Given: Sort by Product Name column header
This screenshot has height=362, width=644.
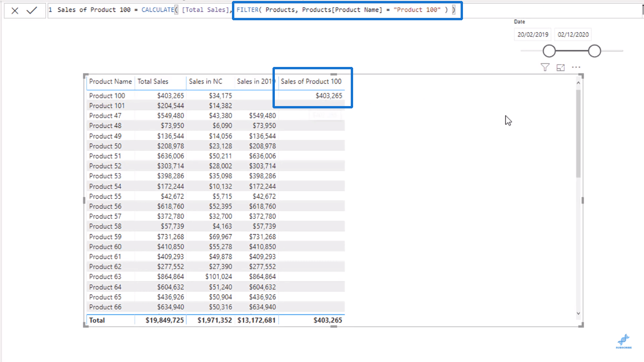Looking at the screenshot, I should 110,81.
